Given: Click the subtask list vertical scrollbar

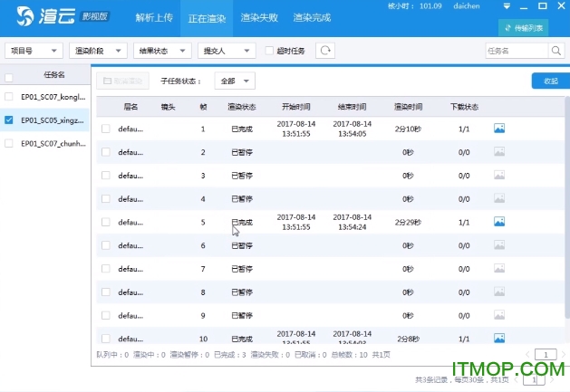Looking at the screenshot, I should (x=567, y=207).
